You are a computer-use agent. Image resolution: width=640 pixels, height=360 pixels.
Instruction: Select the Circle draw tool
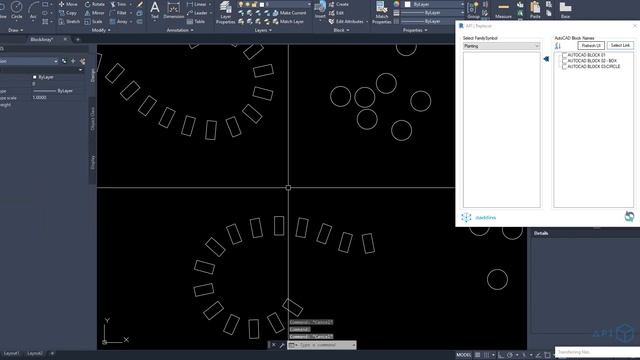point(16,10)
